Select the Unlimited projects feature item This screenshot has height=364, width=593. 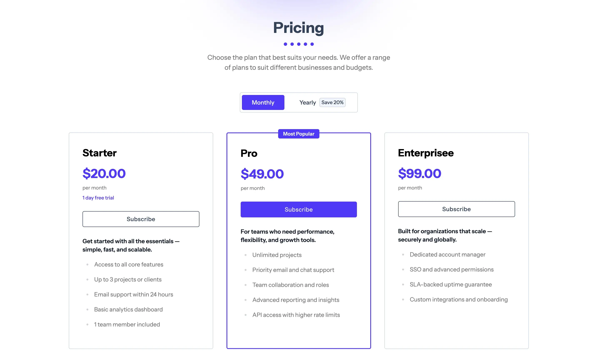(x=277, y=255)
